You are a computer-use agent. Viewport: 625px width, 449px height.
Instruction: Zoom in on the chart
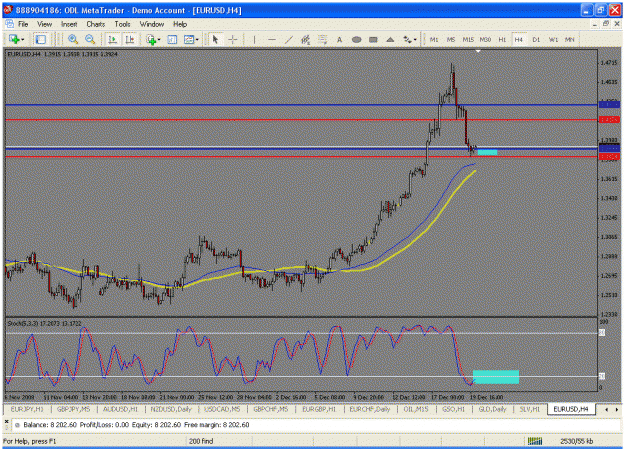click(x=73, y=39)
